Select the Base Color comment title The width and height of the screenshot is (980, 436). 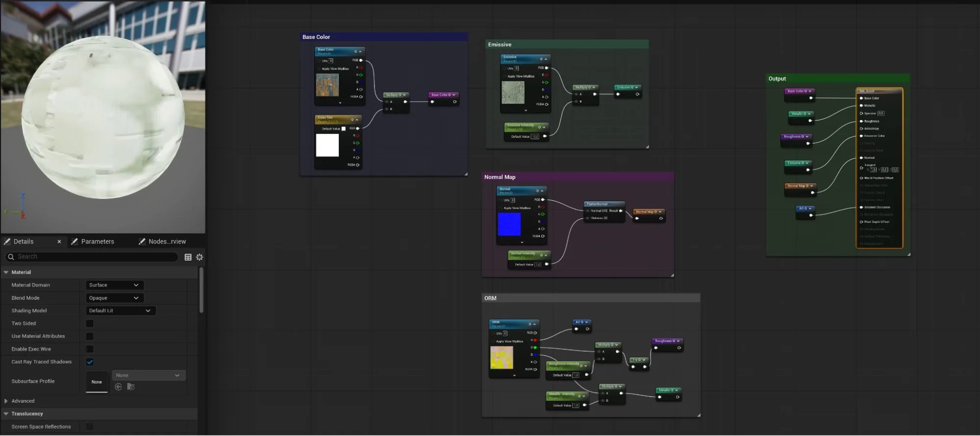[x=316, y=37]
